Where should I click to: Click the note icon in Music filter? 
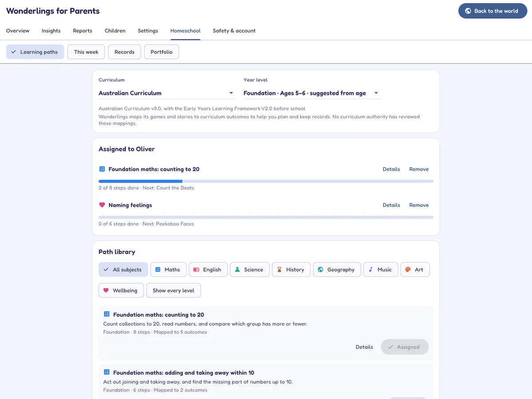pyautogui.click(x=371, y=270)
